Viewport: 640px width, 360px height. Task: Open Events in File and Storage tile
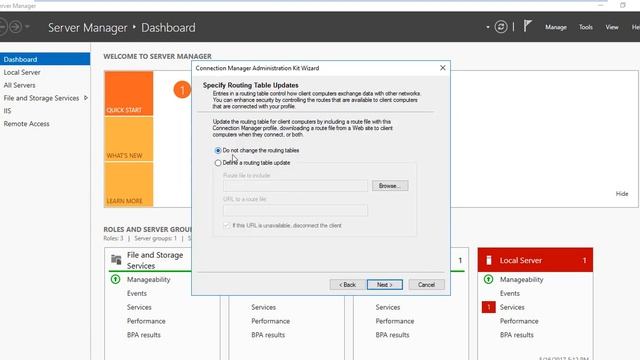click(137, 293)
